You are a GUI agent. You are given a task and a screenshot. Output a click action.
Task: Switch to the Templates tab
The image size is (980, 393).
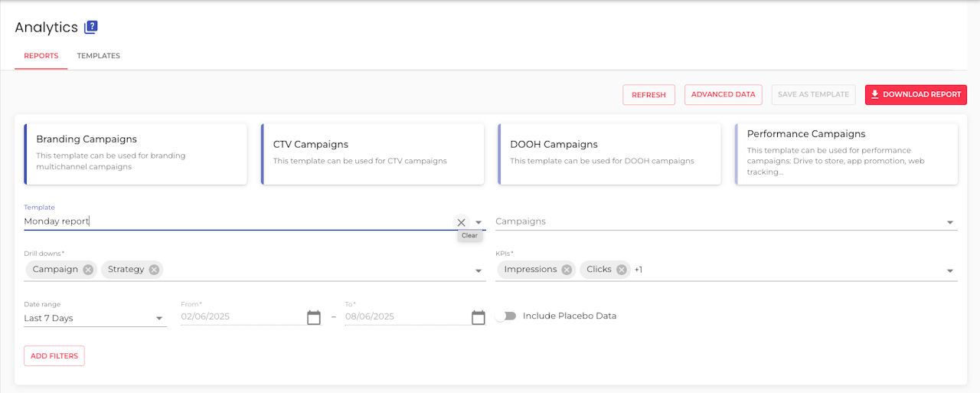click(98, 56)
